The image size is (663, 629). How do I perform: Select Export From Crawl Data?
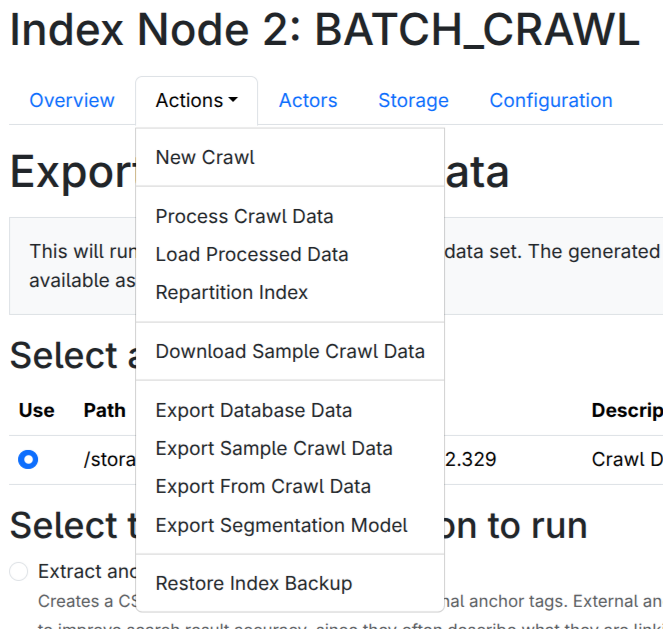(x=263, y=487)
